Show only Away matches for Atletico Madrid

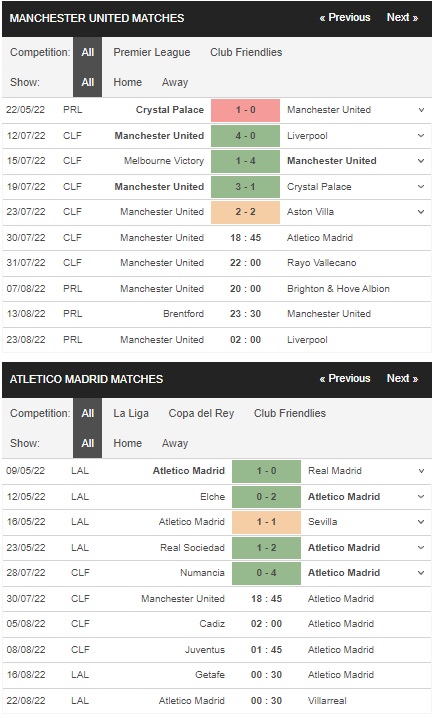coord(175,443)
